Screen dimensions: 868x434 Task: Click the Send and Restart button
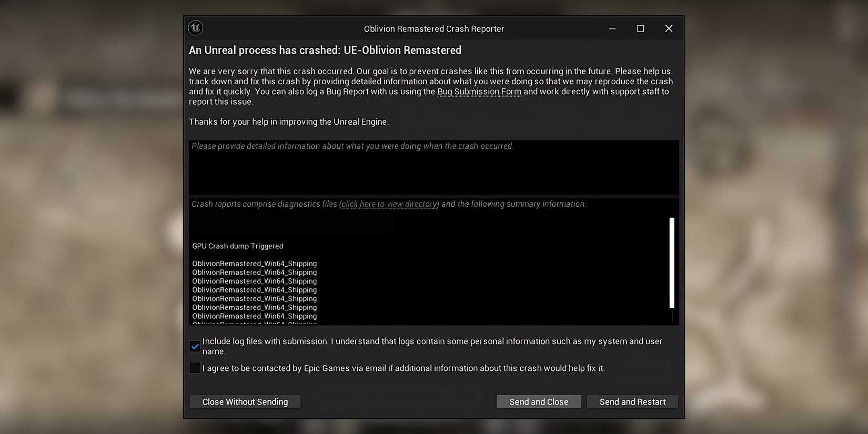point(632,401)
